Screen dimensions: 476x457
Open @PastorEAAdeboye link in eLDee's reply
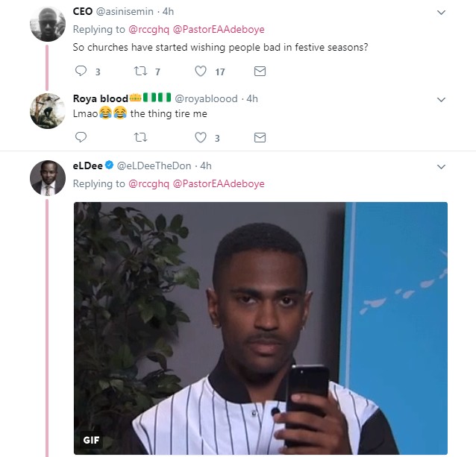[219, 183]
